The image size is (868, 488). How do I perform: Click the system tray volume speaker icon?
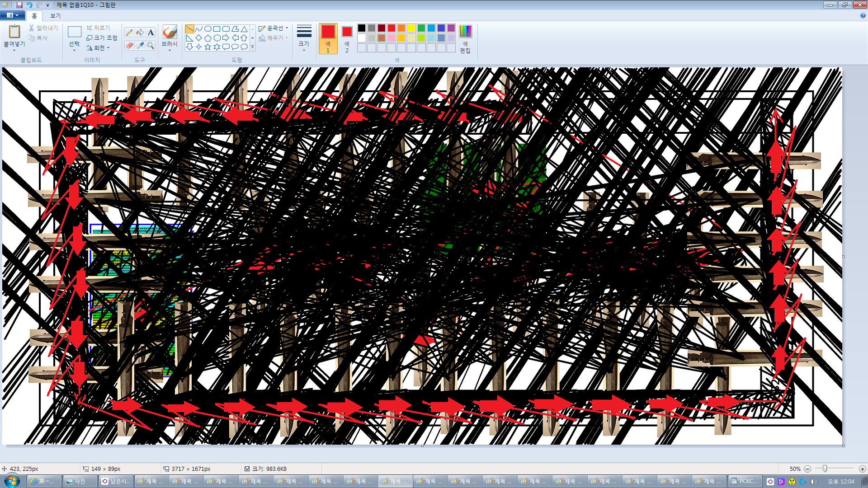(x=814, y=482)
